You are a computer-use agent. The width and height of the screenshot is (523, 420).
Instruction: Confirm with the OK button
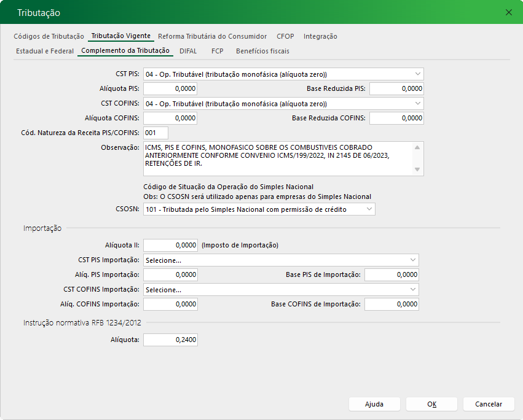431,404
